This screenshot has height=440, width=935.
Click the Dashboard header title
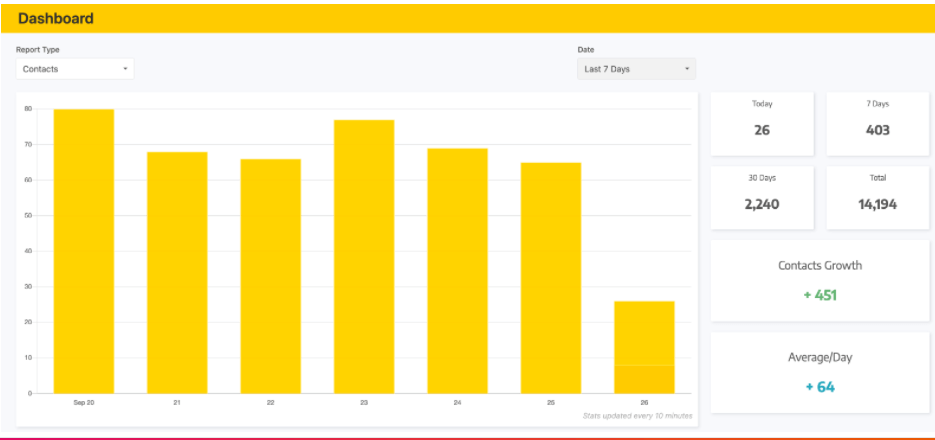coord(56,18)
